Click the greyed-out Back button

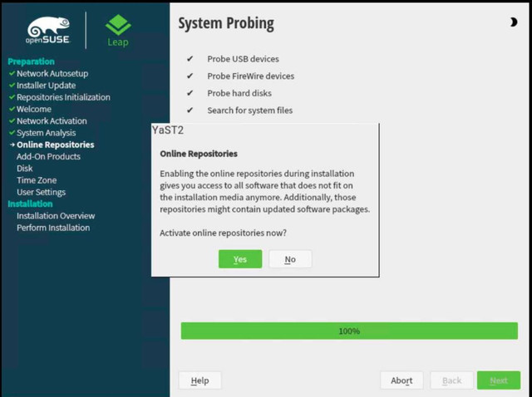(451, 380)
